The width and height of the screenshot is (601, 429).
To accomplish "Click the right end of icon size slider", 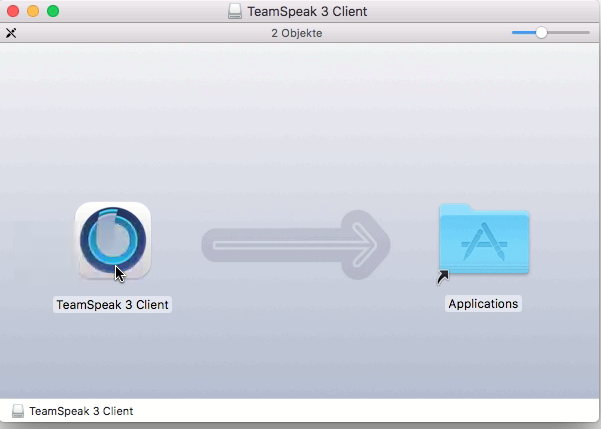I will point(586,33).
